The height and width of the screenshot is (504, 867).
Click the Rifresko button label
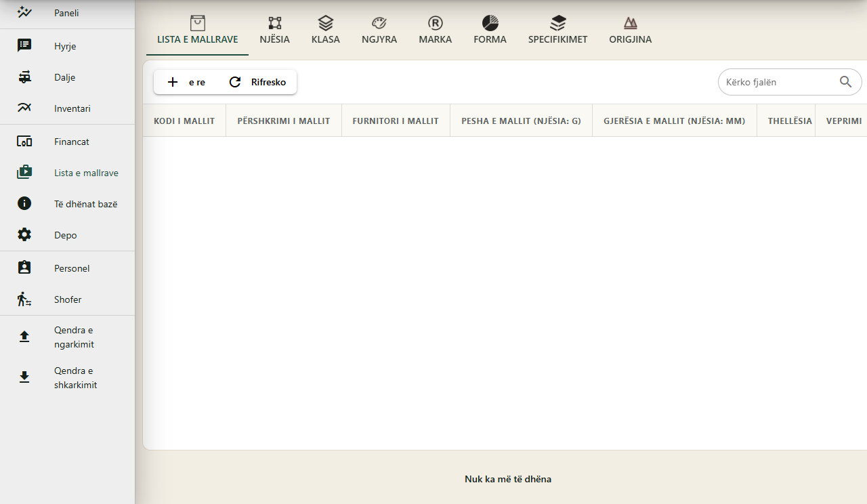[268, 82]
